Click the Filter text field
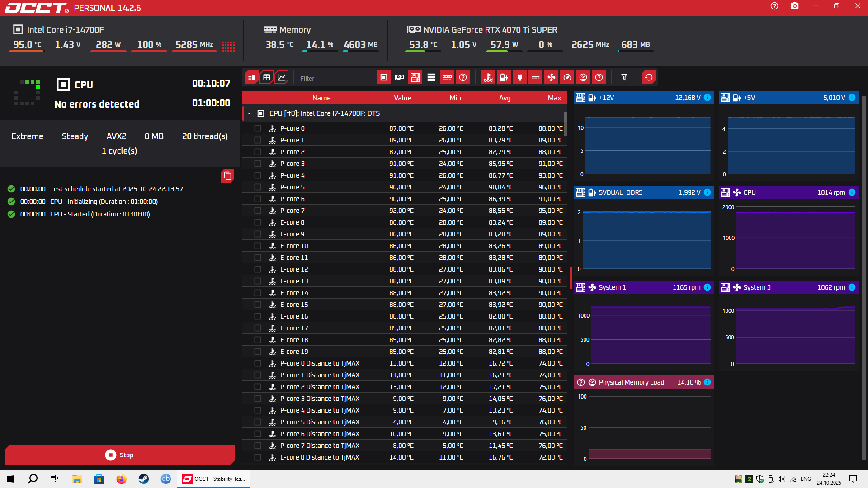The height and width of the screenshot is (488, 868). point(332,78)
